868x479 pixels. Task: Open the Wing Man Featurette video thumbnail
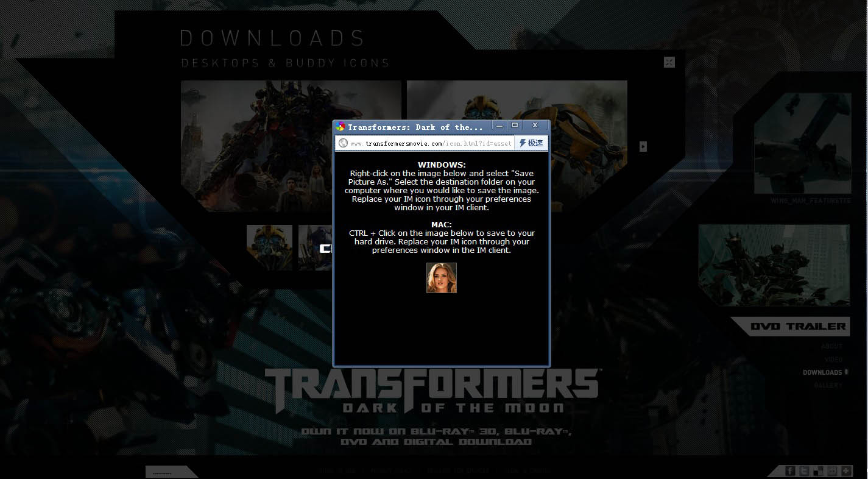tap(803, 143)
